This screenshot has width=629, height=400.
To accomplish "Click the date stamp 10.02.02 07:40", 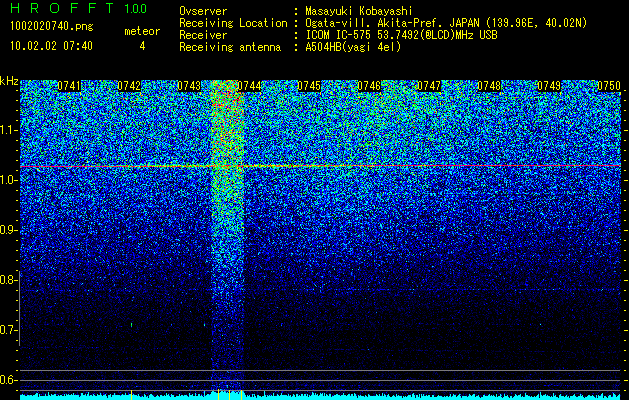I will 51,46.
